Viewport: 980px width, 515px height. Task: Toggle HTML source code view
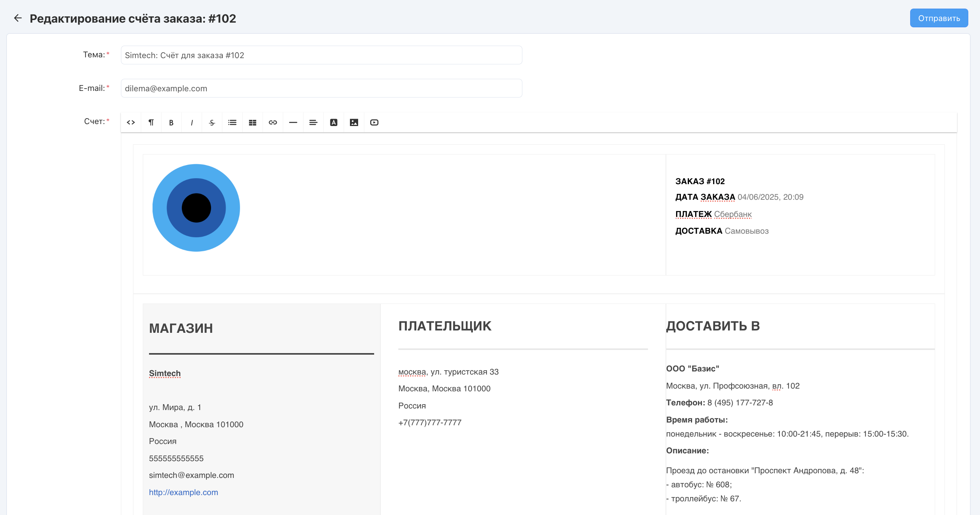pyautogui.click(x=131, y=123)
